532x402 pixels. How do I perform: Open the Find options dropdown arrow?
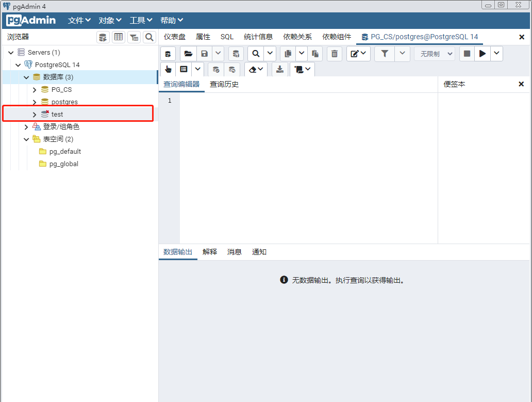(x=270, y=54)
